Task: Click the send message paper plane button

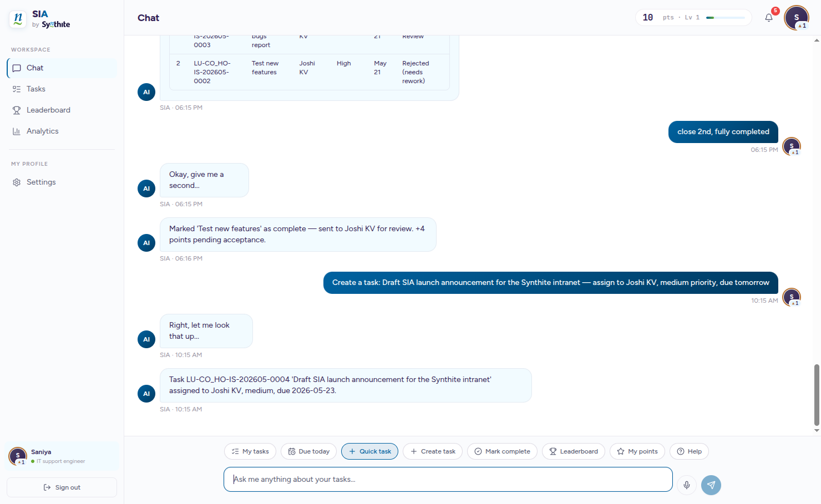Action: point(711,485)
